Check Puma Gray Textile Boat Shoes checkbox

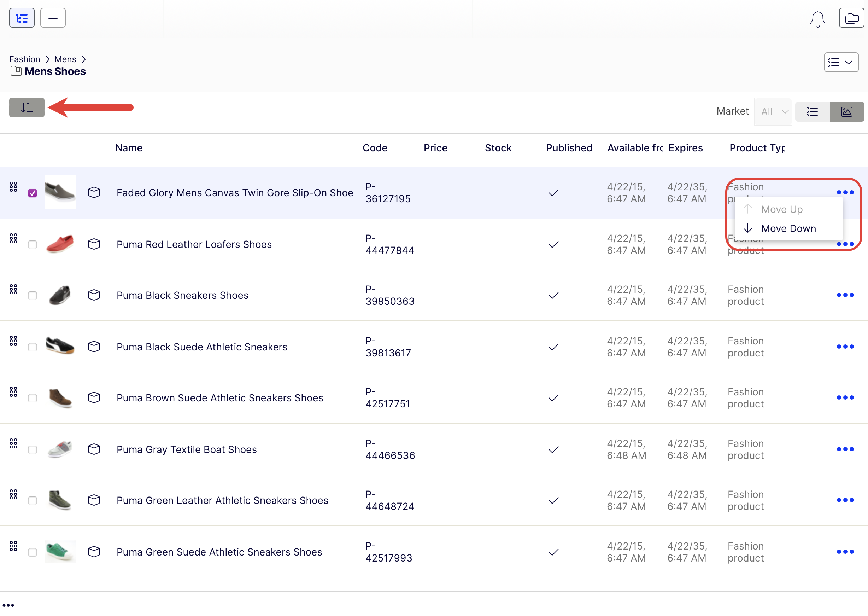[33, 449]
